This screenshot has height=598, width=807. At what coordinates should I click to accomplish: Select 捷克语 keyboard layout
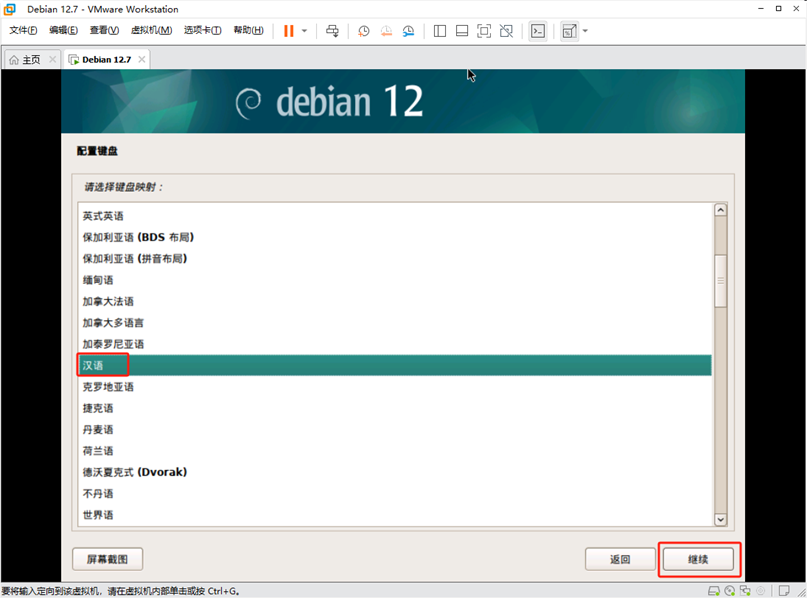(x=395, y=408)
